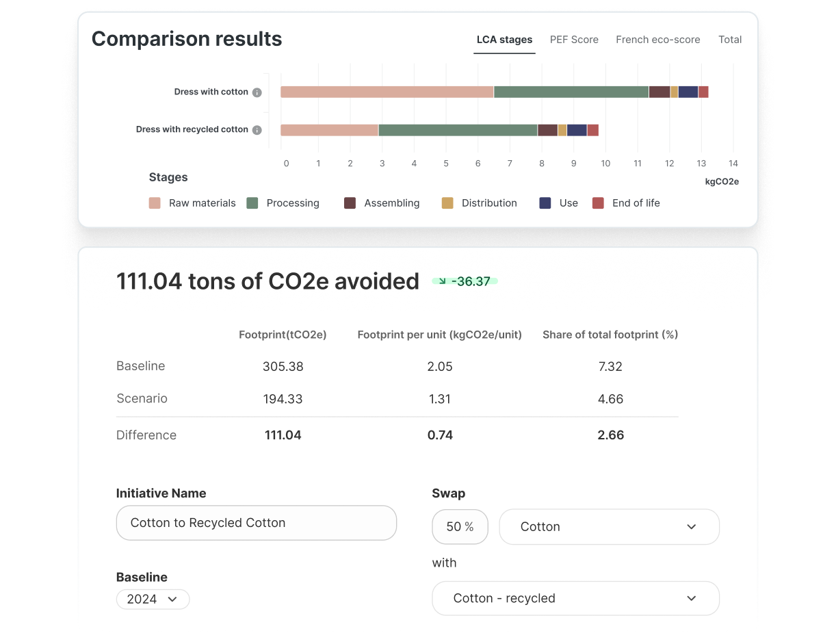Click raw materials bar segment for Dress with cotton
836x644 pixels.
coord(387,92)
